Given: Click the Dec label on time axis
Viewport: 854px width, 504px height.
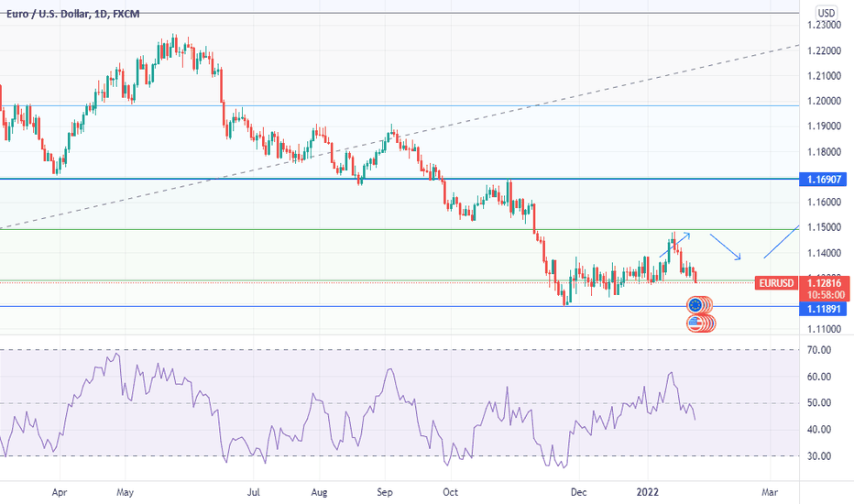Looking at the screenshot, I should (x=578, y=493).
